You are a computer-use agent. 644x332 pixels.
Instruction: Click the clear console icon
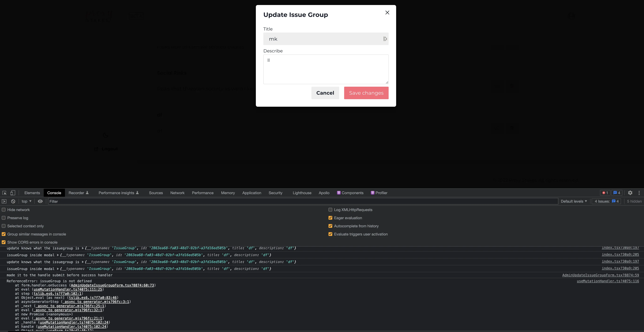[x=13, y=201]
